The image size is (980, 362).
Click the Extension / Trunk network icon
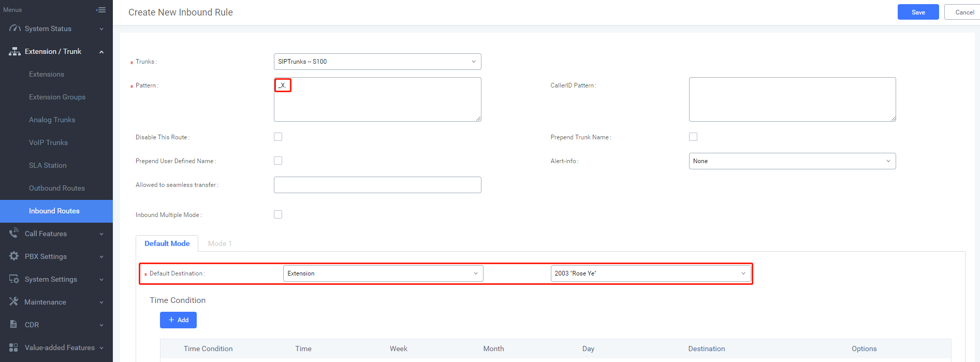point(15,51)
